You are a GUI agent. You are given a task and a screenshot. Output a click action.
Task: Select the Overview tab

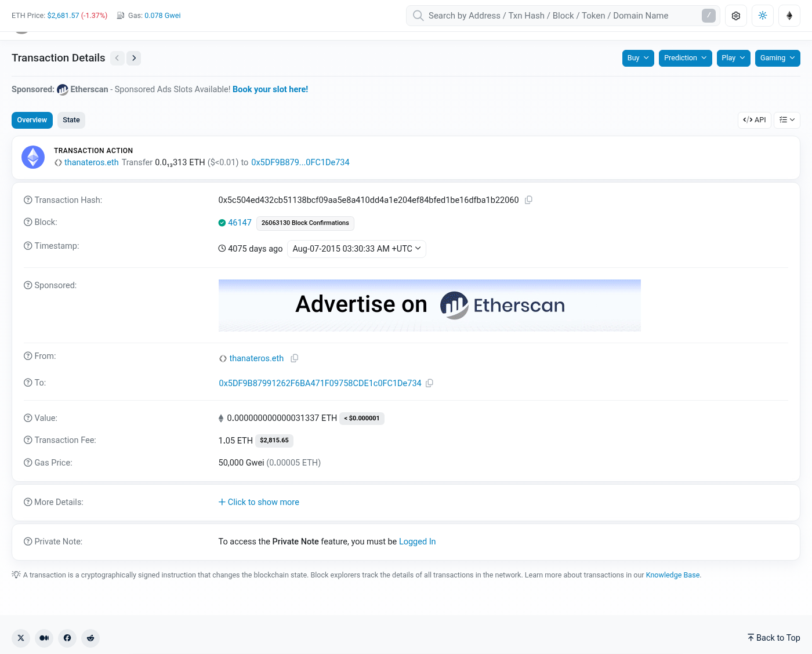click(32, 120)
